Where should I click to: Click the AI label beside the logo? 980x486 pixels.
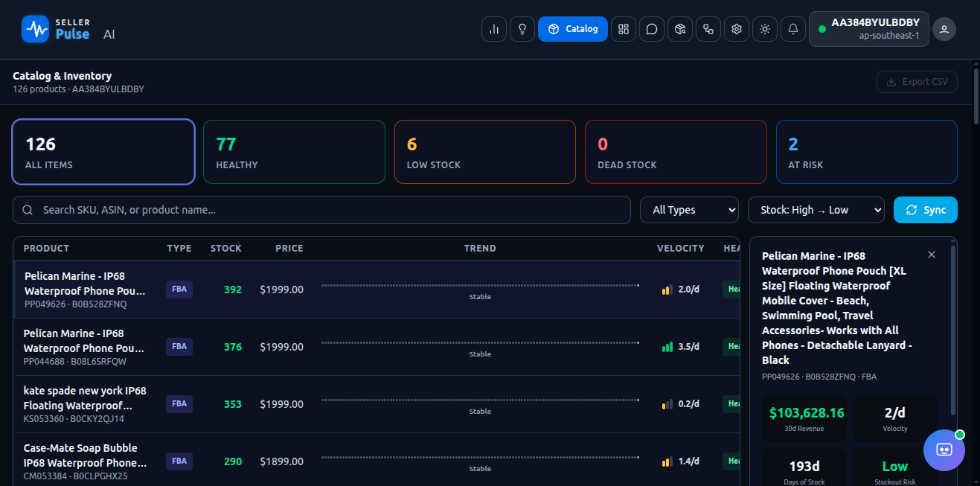109,34
